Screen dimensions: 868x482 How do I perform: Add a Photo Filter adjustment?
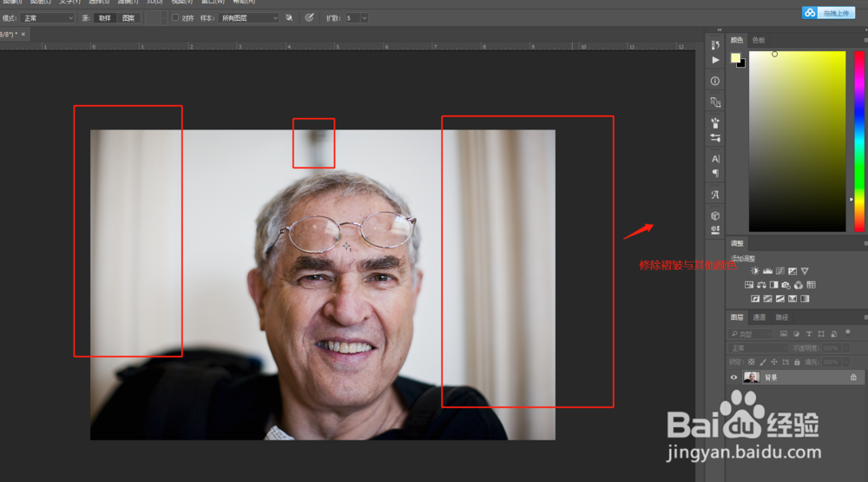pos(786,285)
